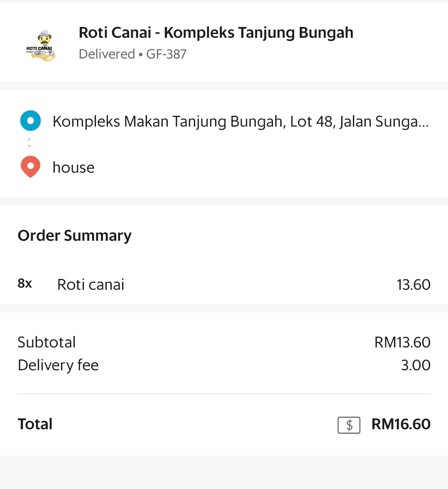Screen dimensions: 448x489
Task: Click the divider line above Total
Action: point(224,394)
